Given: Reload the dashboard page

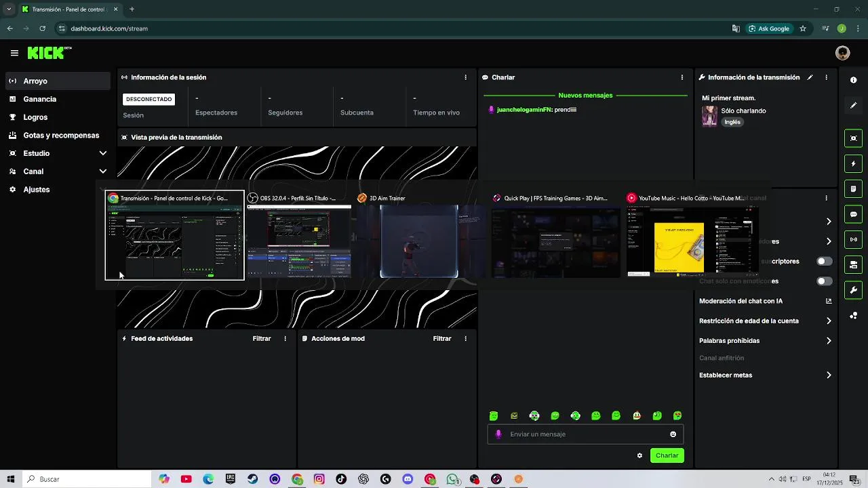Looking at the screenshot, I should click(42, 28).
